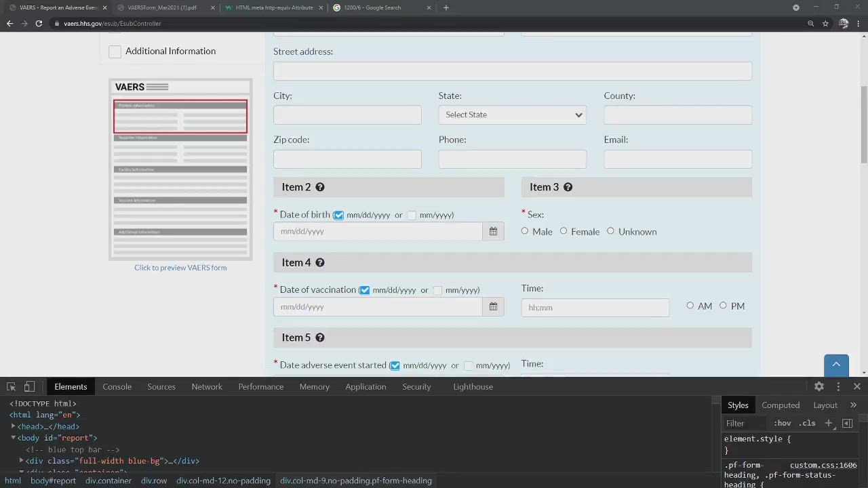
Task: Click the preview VAERS form link
Action: coord(180,268)
